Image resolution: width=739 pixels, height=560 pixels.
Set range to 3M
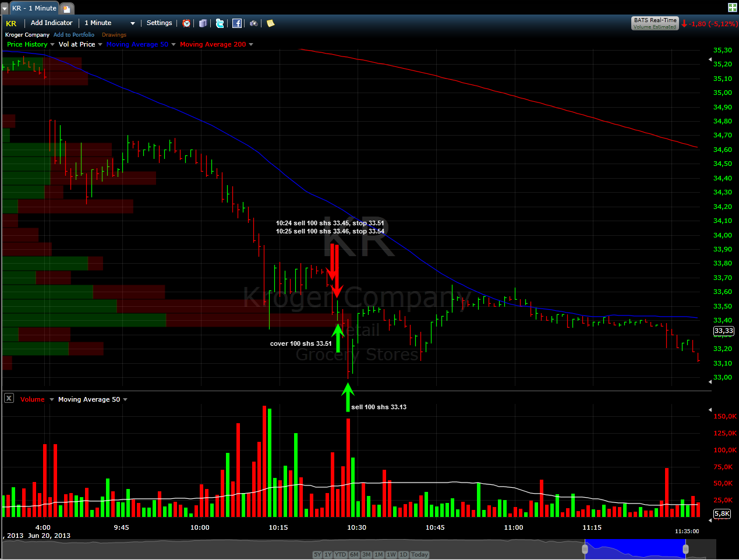click(366, 555)
